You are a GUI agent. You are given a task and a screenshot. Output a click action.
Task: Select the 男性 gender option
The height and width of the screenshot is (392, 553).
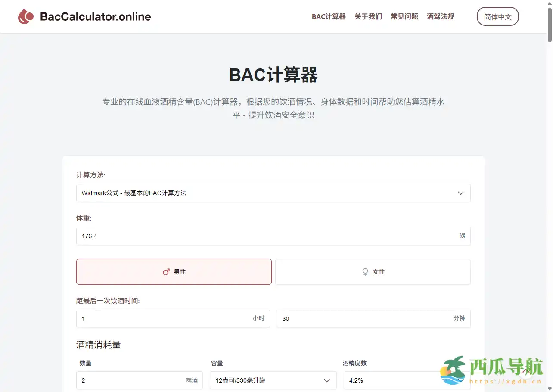174,272
